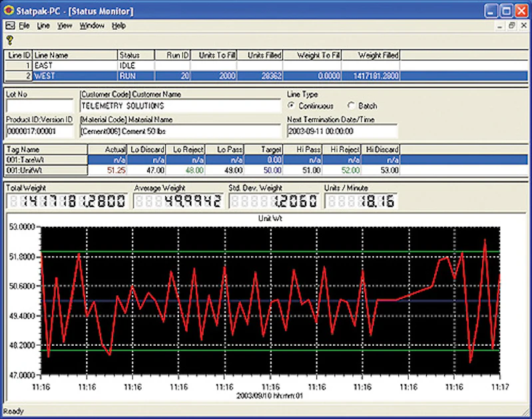Click the Hi Reject column header
532x419 pixels.
[x=342, y=150]
